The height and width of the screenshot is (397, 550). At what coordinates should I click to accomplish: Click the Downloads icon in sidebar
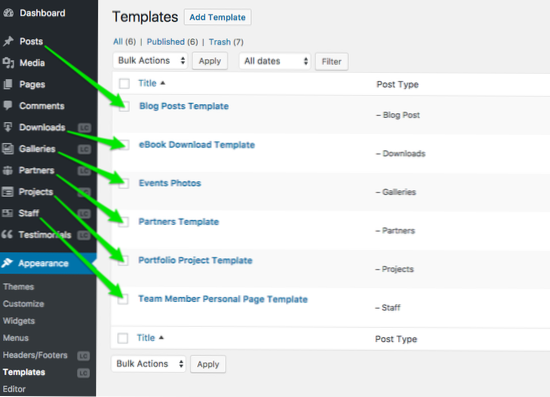pyautogui.click(x=8, y=127)
